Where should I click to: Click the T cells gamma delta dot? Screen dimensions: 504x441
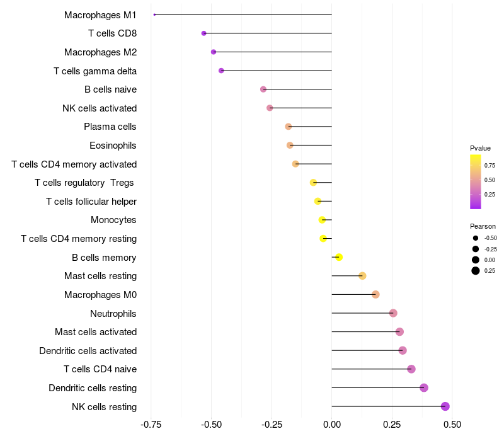(x=221, y=71)
